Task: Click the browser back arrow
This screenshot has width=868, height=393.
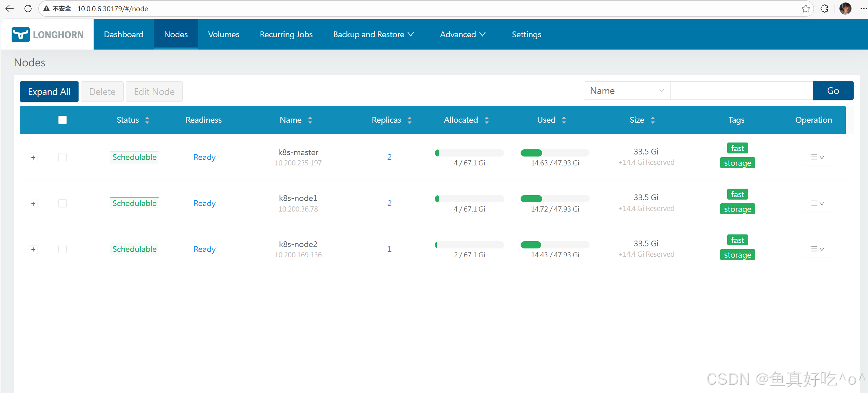Action: 10,9
